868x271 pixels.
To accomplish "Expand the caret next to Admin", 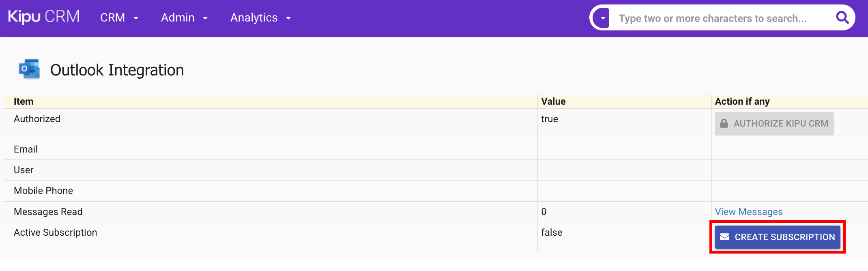I will (x=205, y=18).
